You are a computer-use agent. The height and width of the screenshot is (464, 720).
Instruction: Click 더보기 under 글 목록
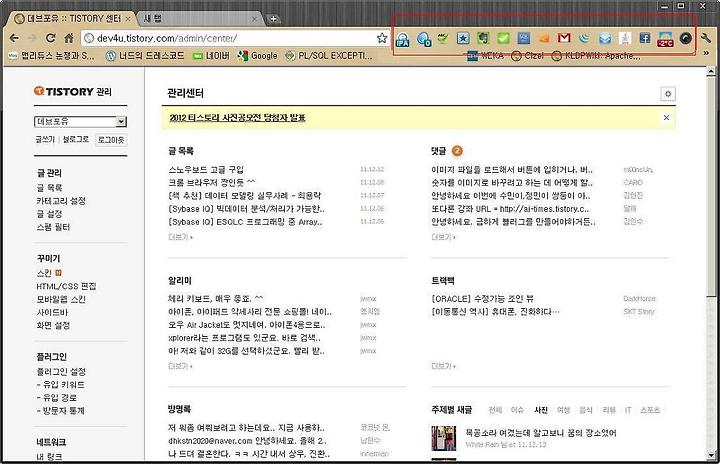180,237
